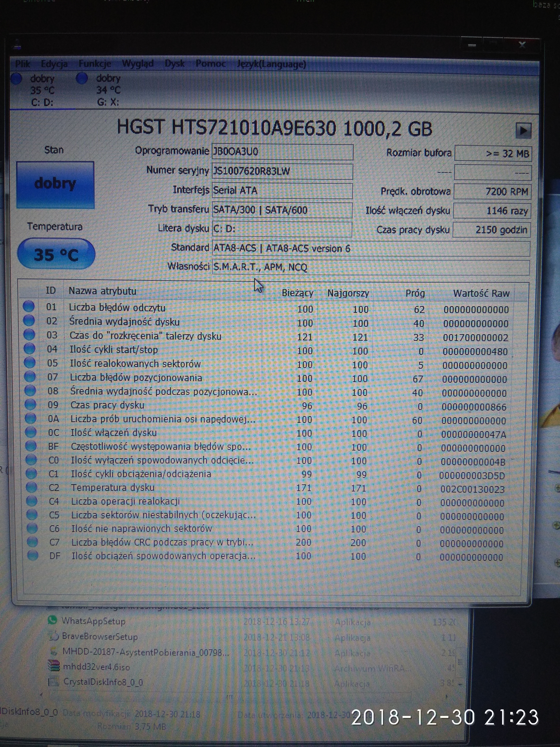
Task: Click WinRAR icon next to mhdd32ver4.6iso
Action: point(54,666)
